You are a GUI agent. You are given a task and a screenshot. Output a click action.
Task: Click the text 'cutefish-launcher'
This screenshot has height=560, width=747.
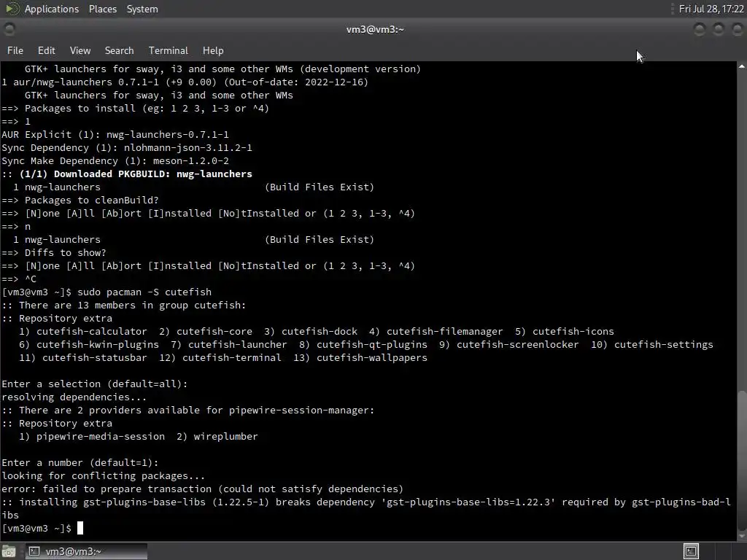(x=237, y=344)
